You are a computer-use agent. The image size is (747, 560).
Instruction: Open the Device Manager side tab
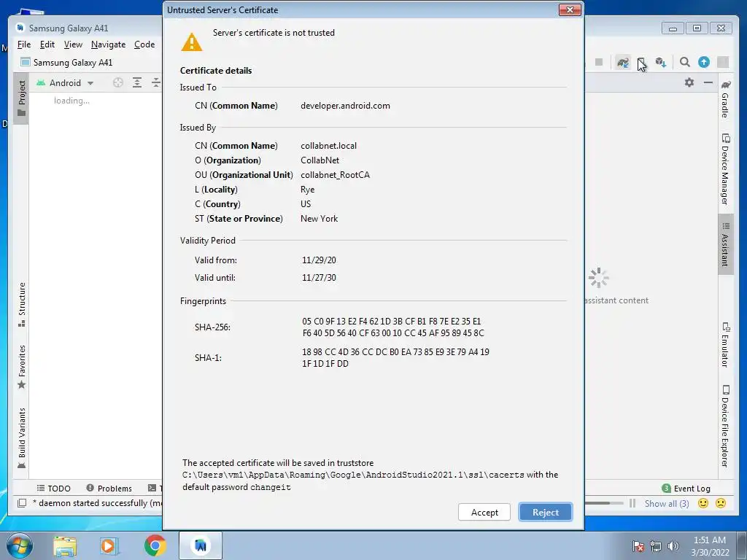pos(725,169)
